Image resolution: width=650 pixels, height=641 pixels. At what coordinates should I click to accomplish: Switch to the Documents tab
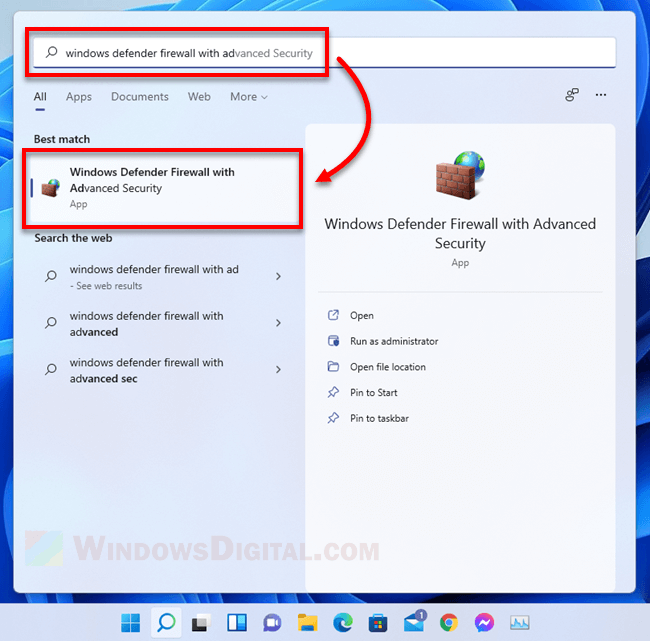(x=140, y=97)
